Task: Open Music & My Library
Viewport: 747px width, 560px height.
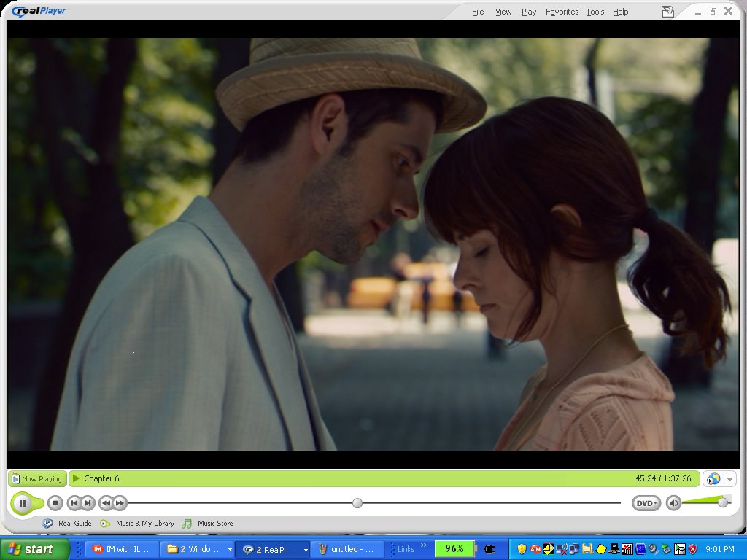Action: (145, 524)
